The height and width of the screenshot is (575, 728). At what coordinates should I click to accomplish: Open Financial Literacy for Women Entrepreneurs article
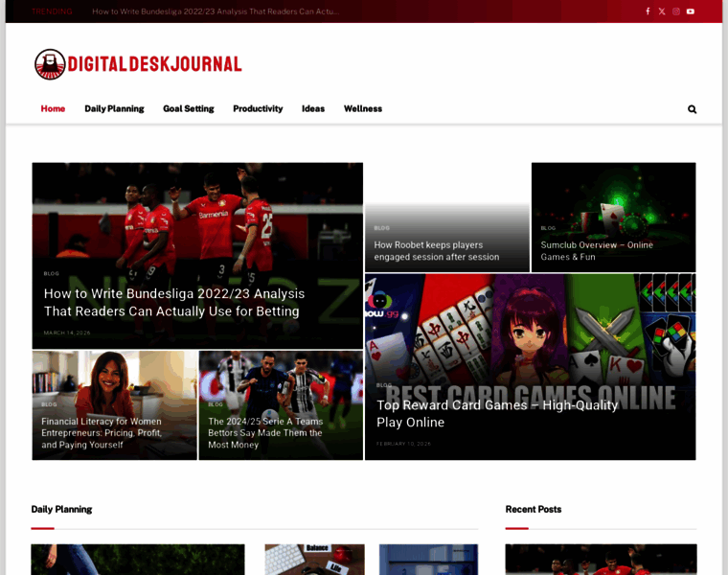tap(102, 432)
